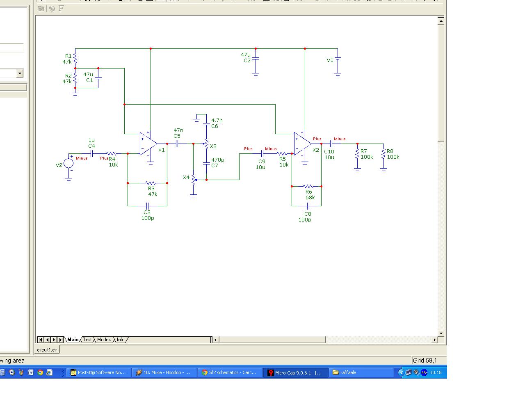Click the folder icon in the secondary toolbar
This screenshot has height=420, width=525.
tap(41, 8)
